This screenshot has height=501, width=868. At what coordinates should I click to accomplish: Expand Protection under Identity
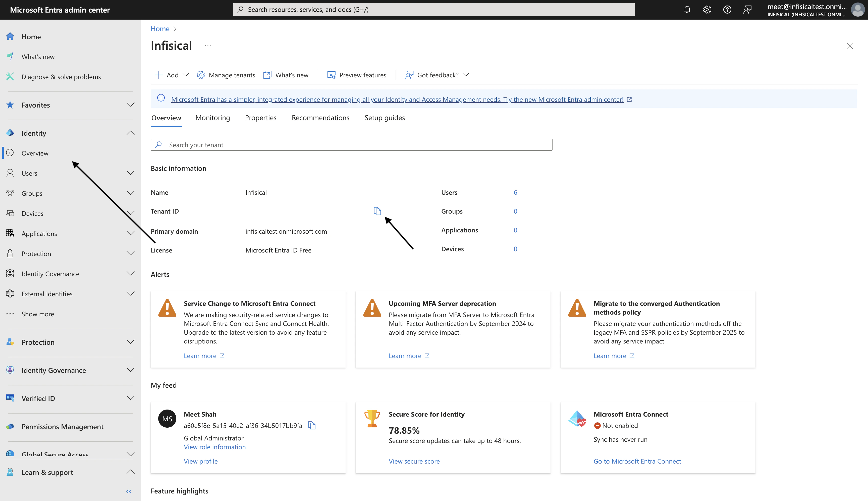point(130,253)
